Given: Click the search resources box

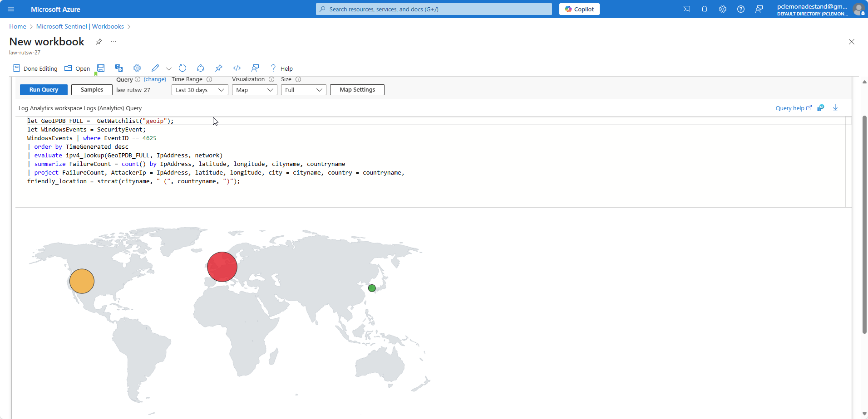Looking at the screenshot, I should coord(434,9).
